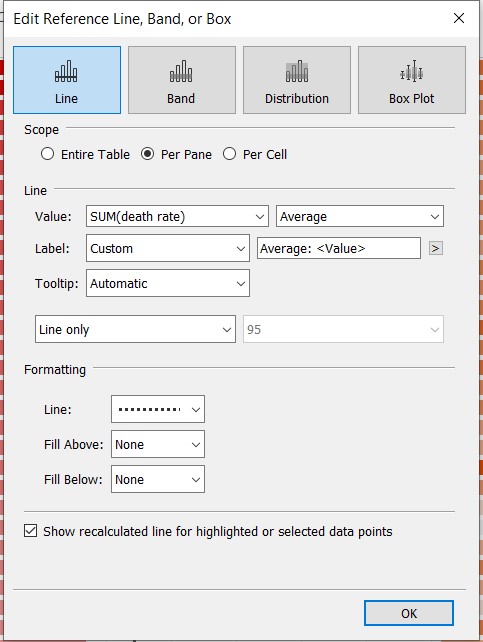Open the SUM(death rate) value dropdown
This screenshot has width=483, height=642.
[177, 216]
